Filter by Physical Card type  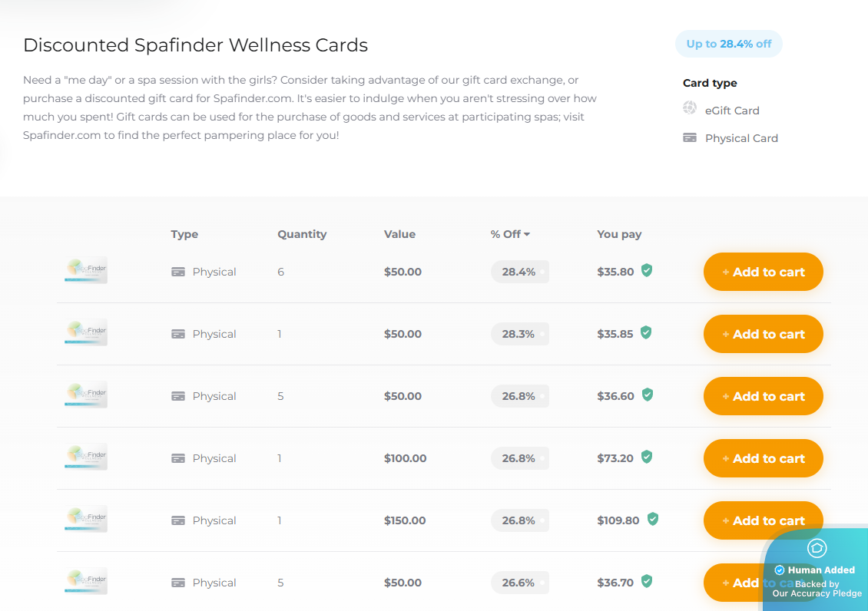point(741,138)
